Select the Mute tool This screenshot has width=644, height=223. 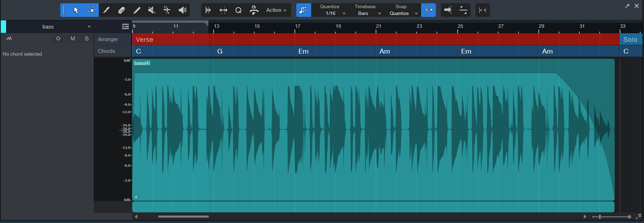click(x=152, y=10)
